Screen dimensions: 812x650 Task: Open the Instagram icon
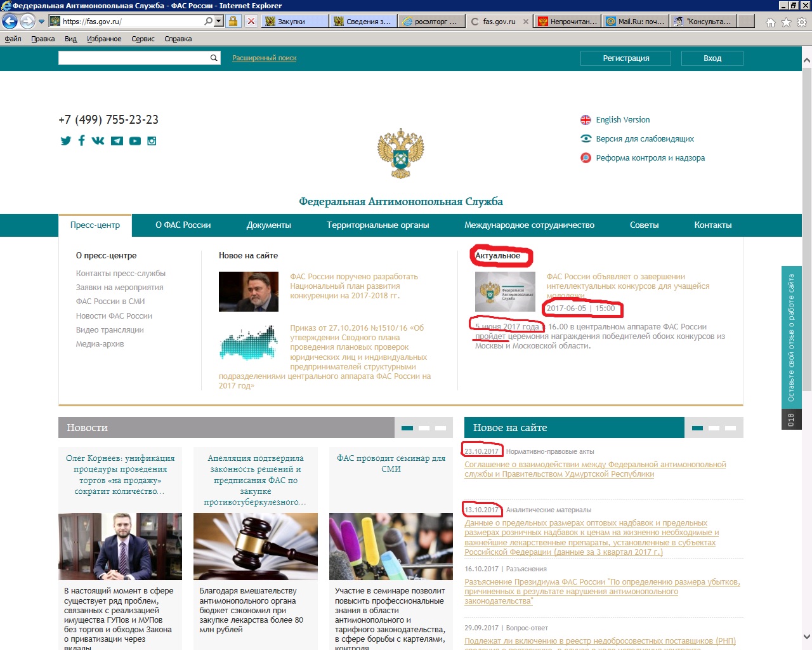coord(152,141)
